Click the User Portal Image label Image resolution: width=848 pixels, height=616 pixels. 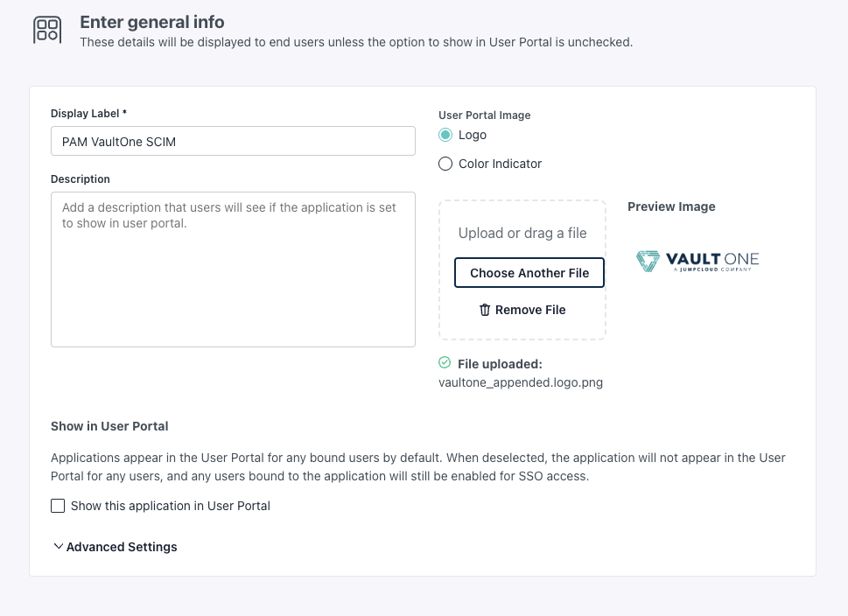[484, 115]
